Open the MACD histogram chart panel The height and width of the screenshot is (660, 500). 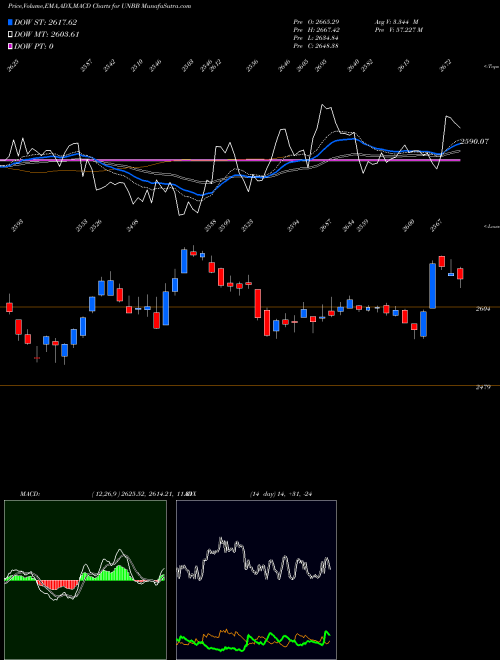tap(85, 580)
